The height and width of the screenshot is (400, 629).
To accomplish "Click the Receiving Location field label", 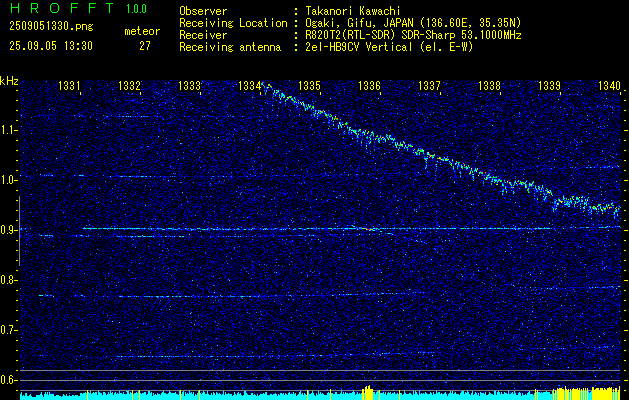I will 233,23.
